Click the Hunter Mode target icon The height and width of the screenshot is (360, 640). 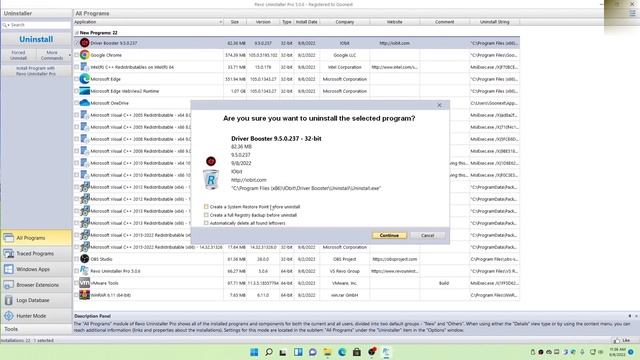9,316
